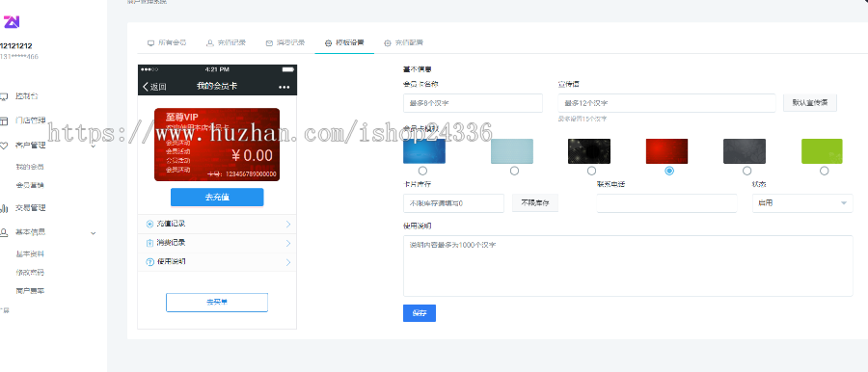868x372 pixels.
Task: Focus the card stock input field
Action: tap(454, 203)
